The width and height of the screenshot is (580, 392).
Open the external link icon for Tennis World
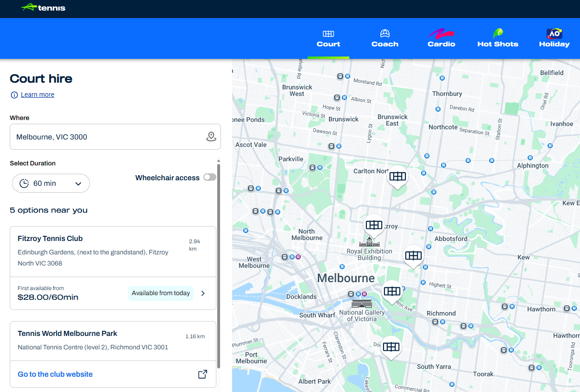(202, 374)
